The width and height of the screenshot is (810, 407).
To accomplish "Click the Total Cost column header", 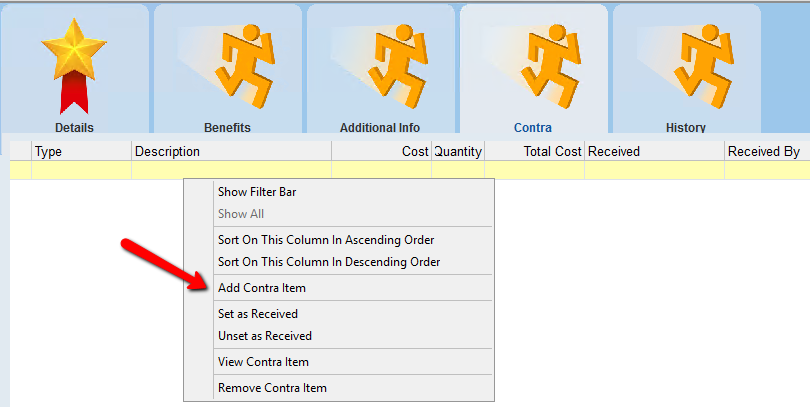I will [x=534, y=151].
